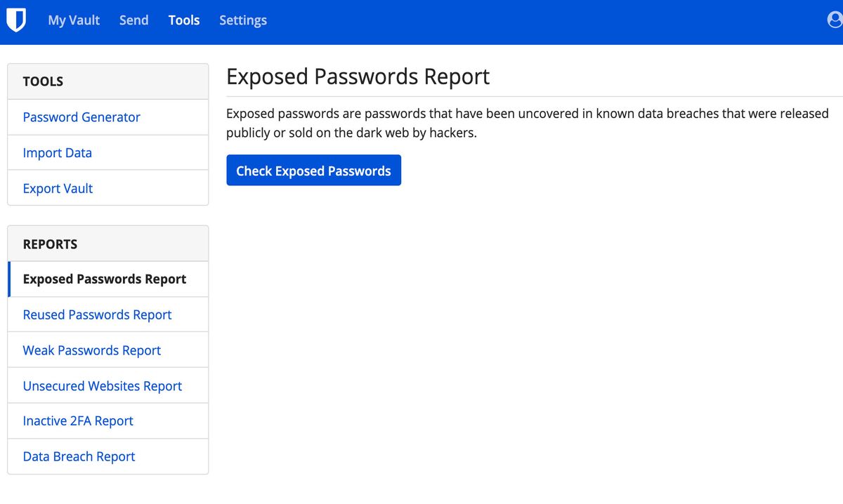Image resolution: width=843 pixels, height=504 pixels.
Task: View the Weak Passwords Report
Action: pyautogui.click(x=91, y=350)
